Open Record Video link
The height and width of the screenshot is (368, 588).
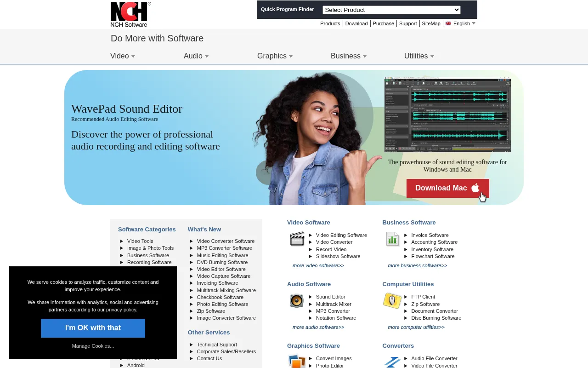pyautogui.click(x=331, y=249)
